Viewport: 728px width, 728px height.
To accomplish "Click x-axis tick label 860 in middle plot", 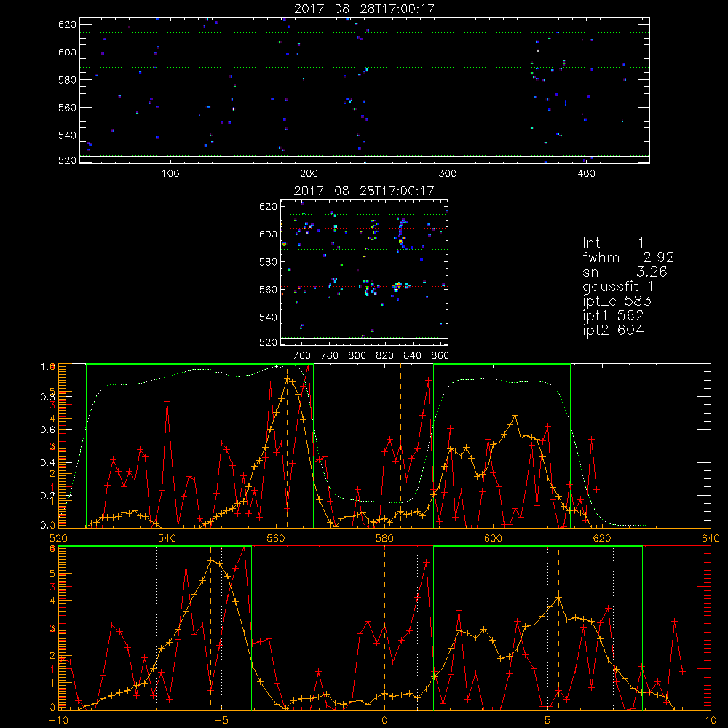I will [x=440, y=356].
